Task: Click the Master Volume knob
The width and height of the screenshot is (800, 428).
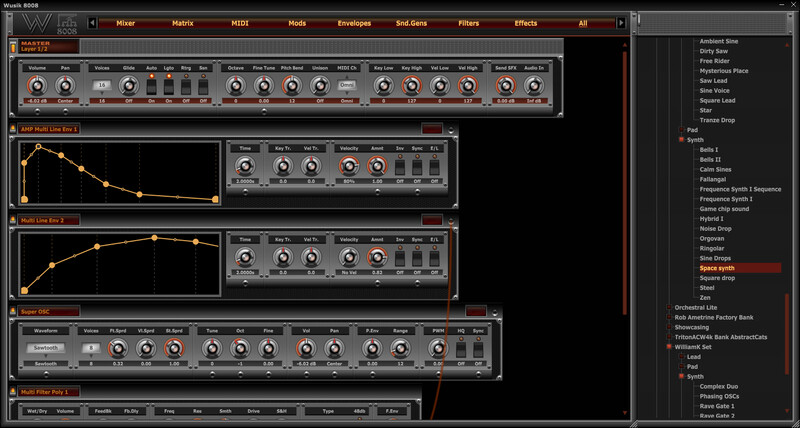Action: pyautogui.click(x=37, y=86)
